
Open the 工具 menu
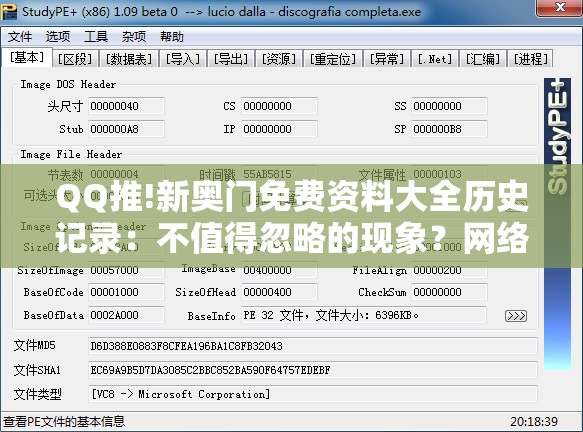click(96, 36)
